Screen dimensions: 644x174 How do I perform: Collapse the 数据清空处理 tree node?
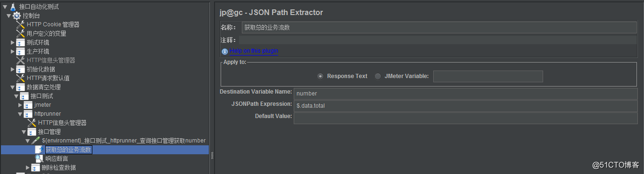(12, 87)
